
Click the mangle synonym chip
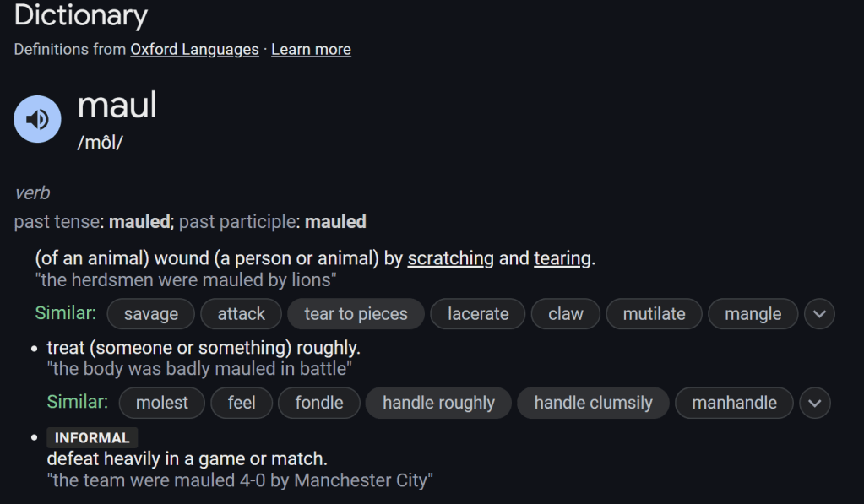tap(753, 314)
